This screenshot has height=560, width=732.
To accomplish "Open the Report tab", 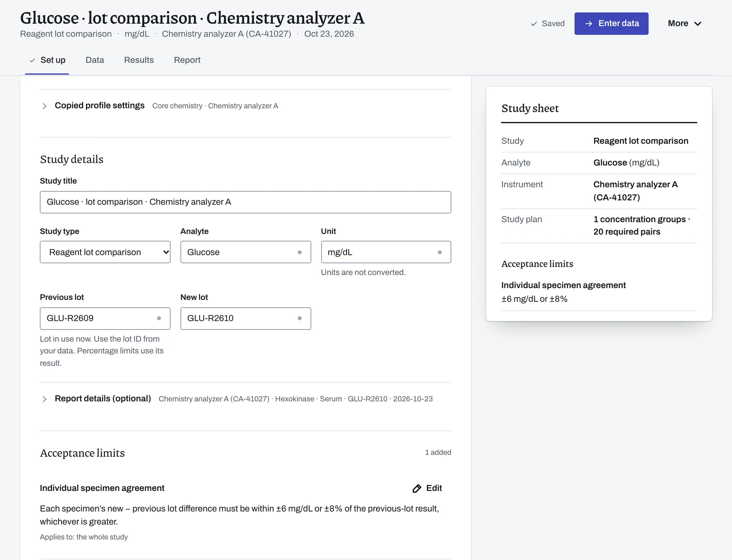I will (x=187, y=60).
